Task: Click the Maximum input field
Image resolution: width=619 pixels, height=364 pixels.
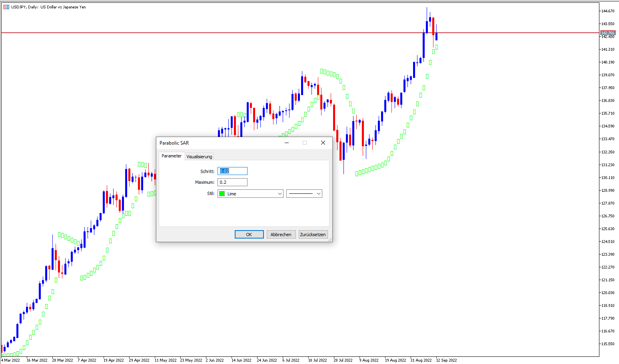Action: (232, 182)
